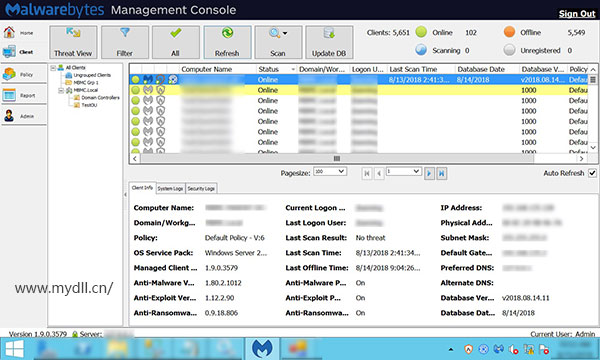Screen dimensions: 600x360
Task: Open the Home section in sidebar
Action: coord(23,33)
